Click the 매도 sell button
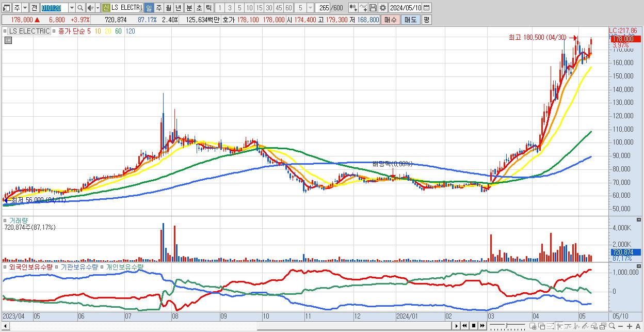This screenshot has width=644, height=332. (410, 20)
